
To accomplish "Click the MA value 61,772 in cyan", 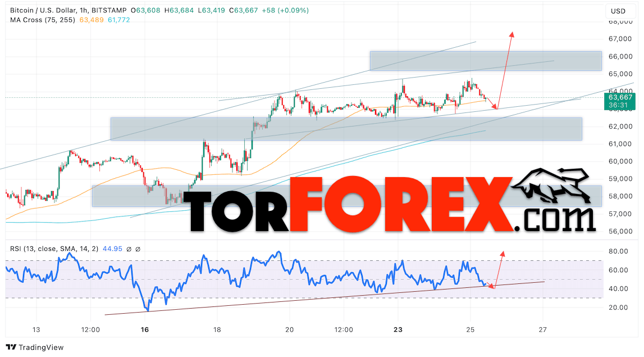I will 118,20.
